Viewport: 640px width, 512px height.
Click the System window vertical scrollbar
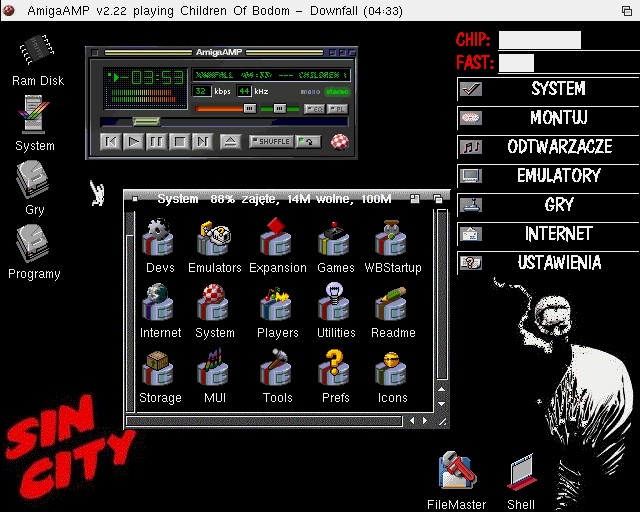[x=442, y=295]
